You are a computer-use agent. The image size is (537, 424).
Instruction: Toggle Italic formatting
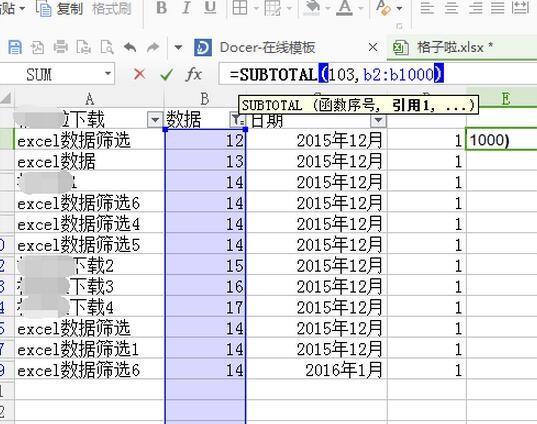(186, 8)
